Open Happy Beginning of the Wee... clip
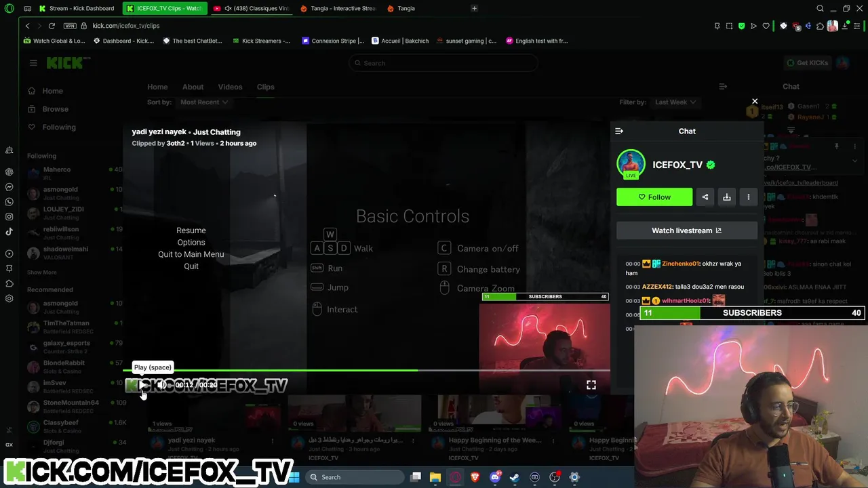Image resolution: width=868 pixels, height=488 pixels. [x=494, y=440]
